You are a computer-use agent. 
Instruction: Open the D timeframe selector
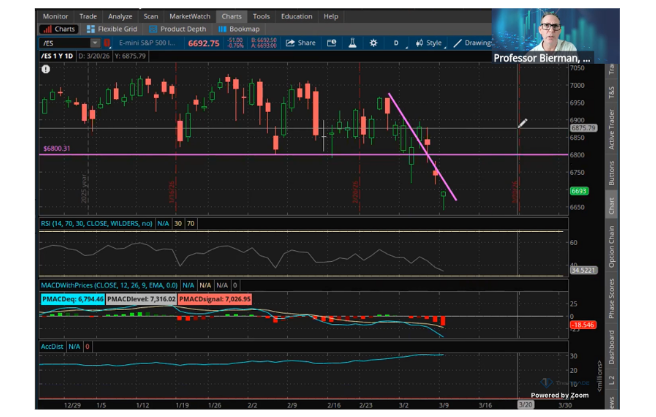[x=396, y=43]
